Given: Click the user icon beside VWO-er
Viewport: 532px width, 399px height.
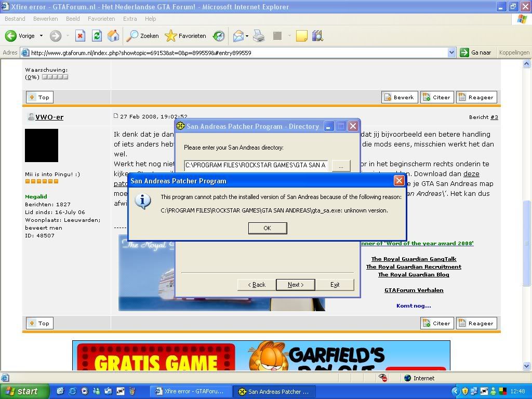Looking at the screenshot, I should pos(31,117).
